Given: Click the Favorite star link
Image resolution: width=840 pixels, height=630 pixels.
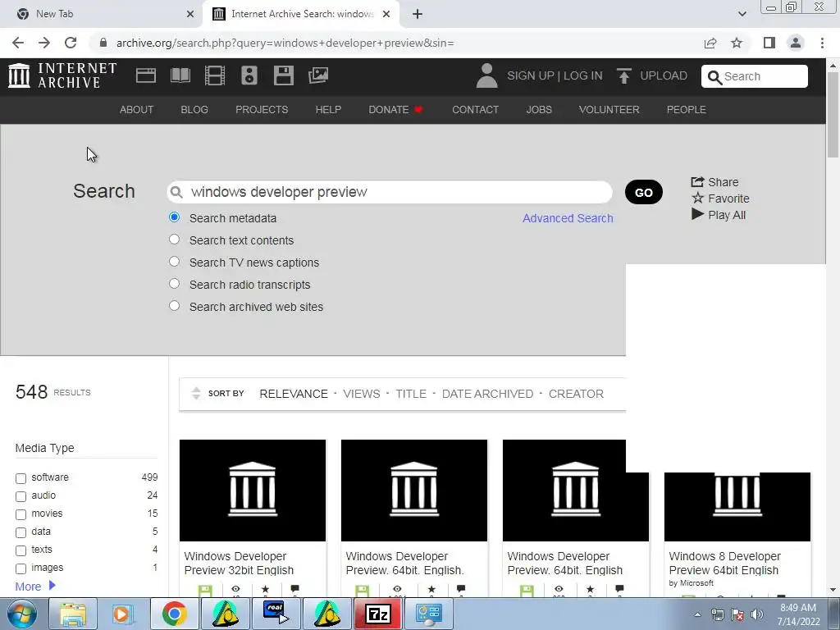Looking at the screenshot, I should click(720, 199).
